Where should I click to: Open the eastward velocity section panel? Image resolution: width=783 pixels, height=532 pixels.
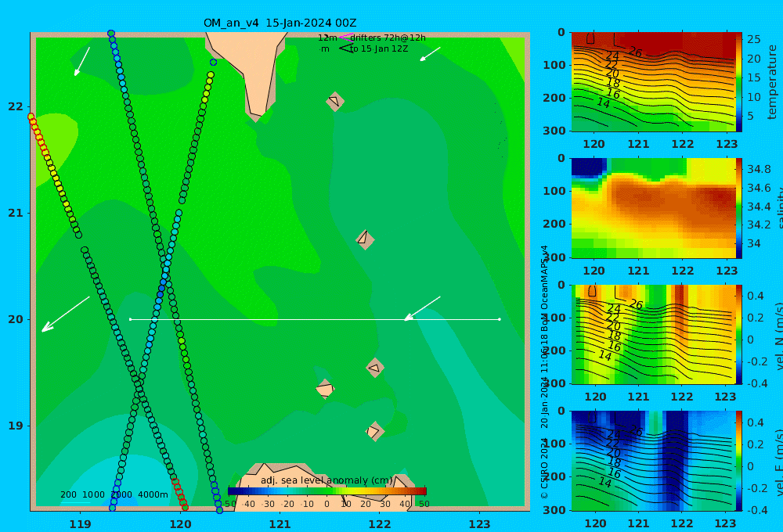[652, 461]
